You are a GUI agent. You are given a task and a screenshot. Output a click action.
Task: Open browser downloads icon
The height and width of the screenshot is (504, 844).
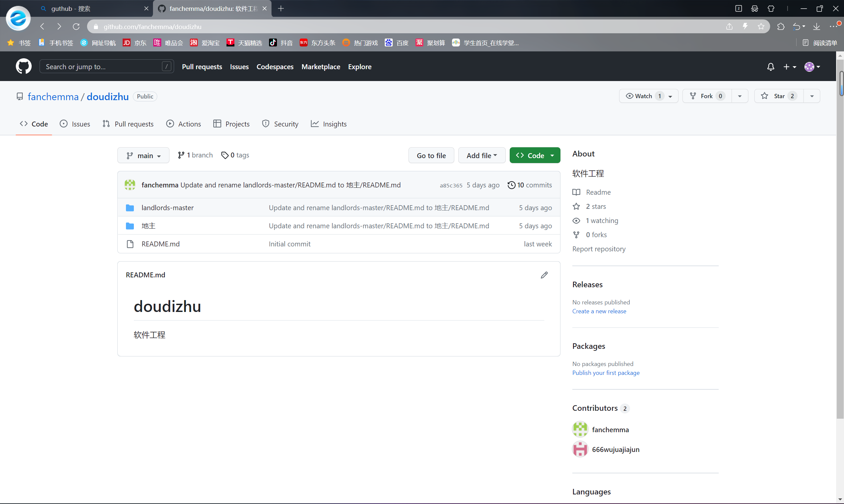click(816, 26)
